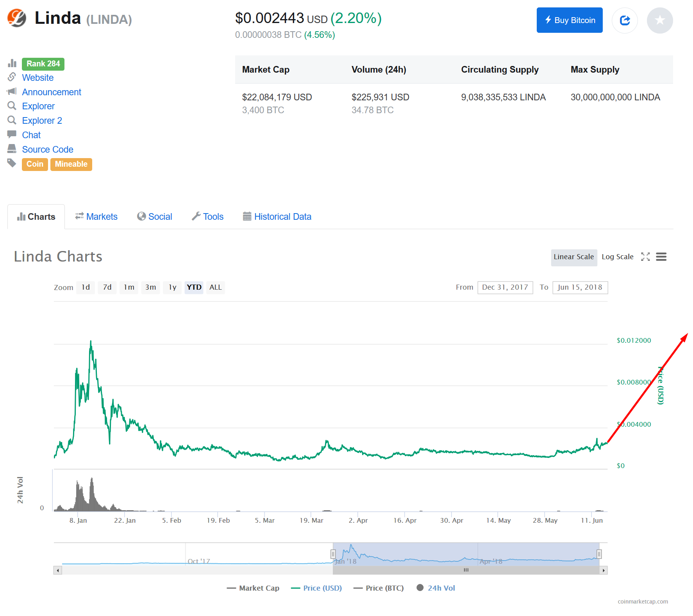The image size is (693, 616).
Task: Click the Max Supply column header
Action: 595,69
